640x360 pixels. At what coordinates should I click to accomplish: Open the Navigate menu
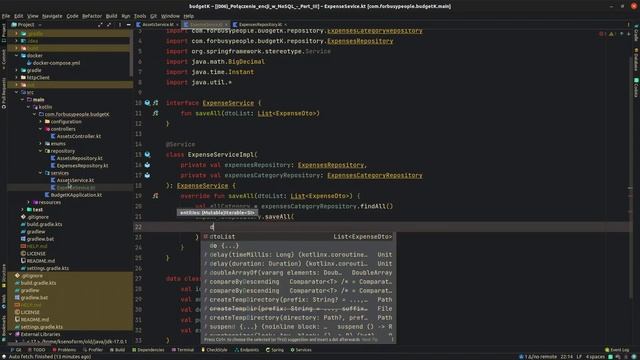pyautogui.click(x=52, y=16)
